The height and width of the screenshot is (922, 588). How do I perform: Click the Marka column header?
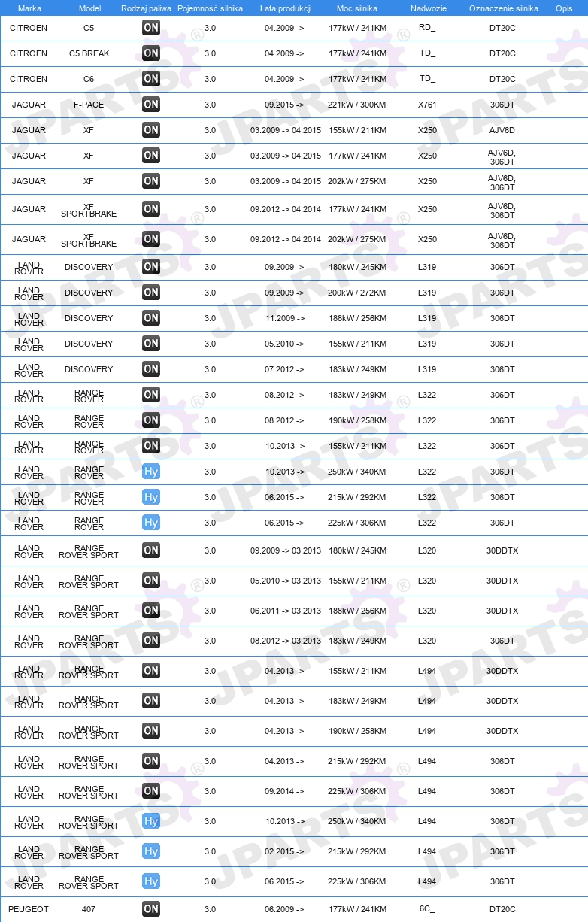point(29,8)
